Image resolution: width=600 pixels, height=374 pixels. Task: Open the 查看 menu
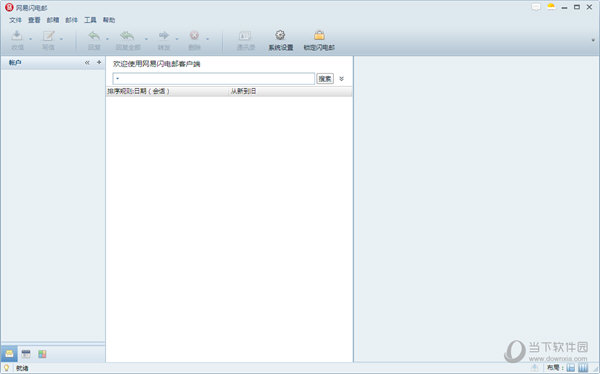34,20
